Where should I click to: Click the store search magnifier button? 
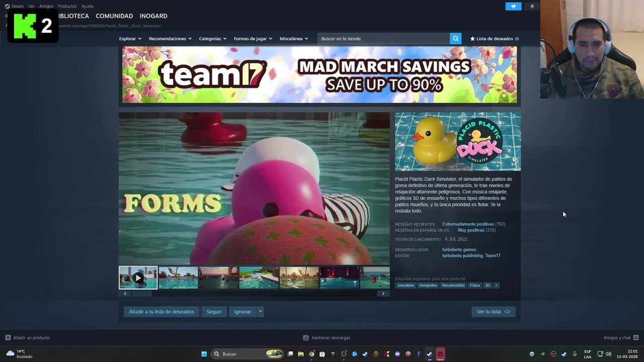[x=455, y=39]
